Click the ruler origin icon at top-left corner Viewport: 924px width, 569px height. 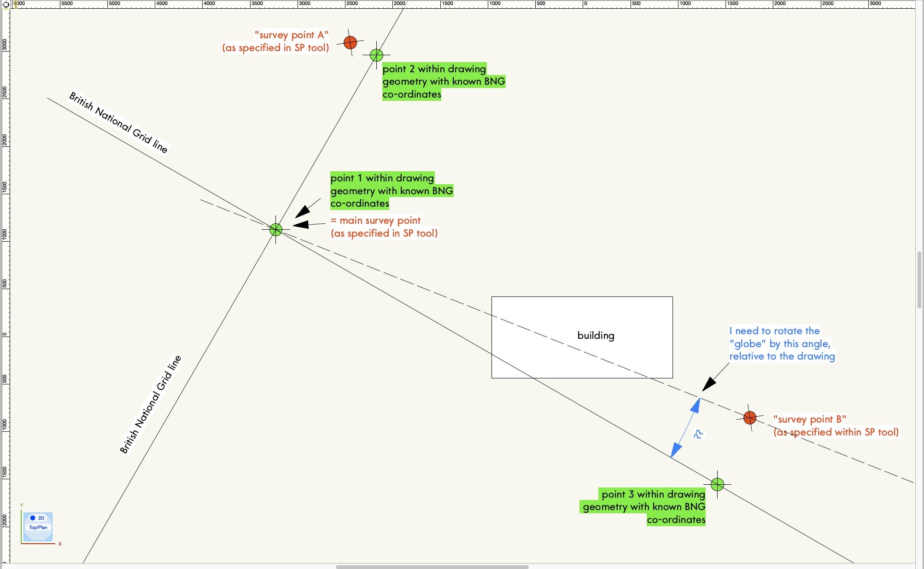coord(6,4)
